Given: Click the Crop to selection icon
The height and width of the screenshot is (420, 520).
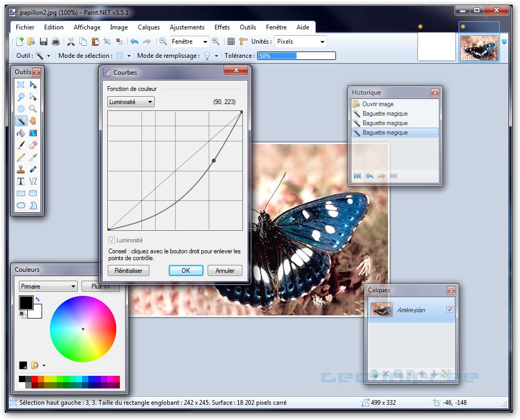Looking at the screenshot, I should 107,42.
